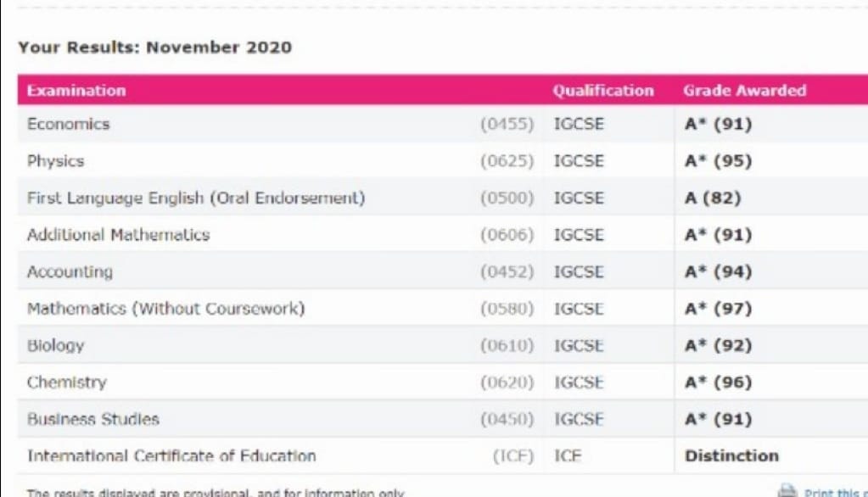The width and height of the screenshot is (868, 497).
Task: Click the A* (97) Mathematics grade
Action: 718,309
